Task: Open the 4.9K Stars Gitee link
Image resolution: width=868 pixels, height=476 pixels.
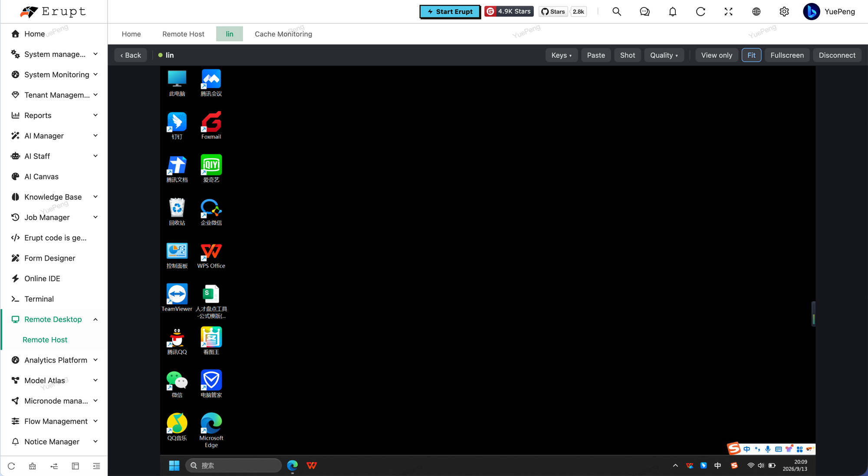Action: (509, 11)
